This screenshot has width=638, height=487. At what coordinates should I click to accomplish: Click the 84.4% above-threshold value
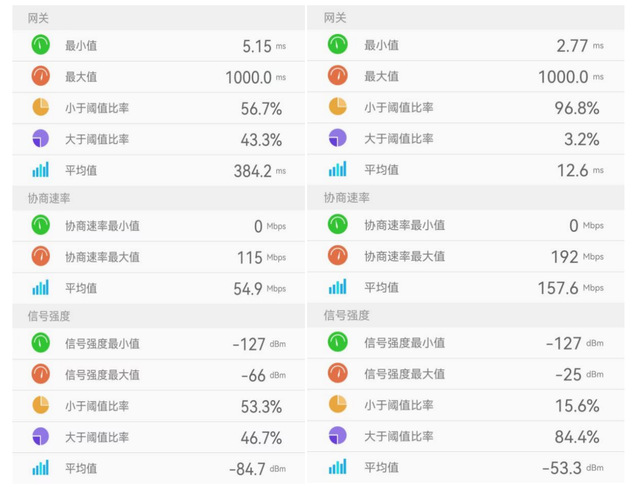577,436
